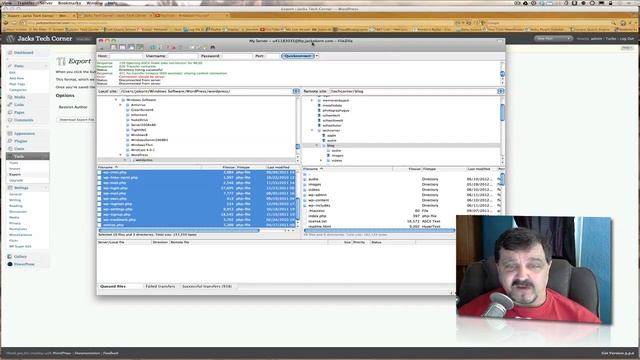This screenshot has width=640, height=360.
Task: Click in the Host input field
Action: coord(126,56)
